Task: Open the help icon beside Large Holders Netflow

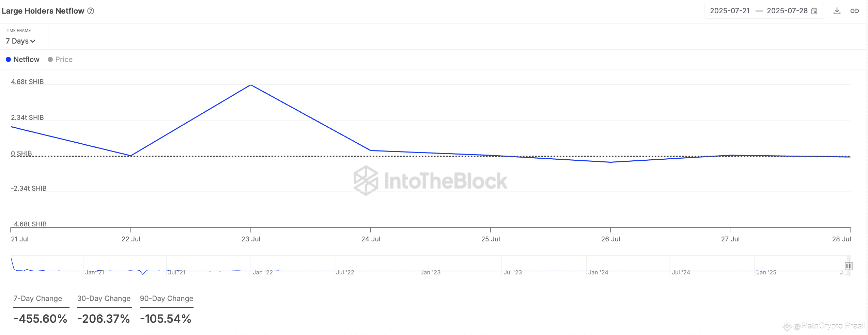Action: (91, 11)
